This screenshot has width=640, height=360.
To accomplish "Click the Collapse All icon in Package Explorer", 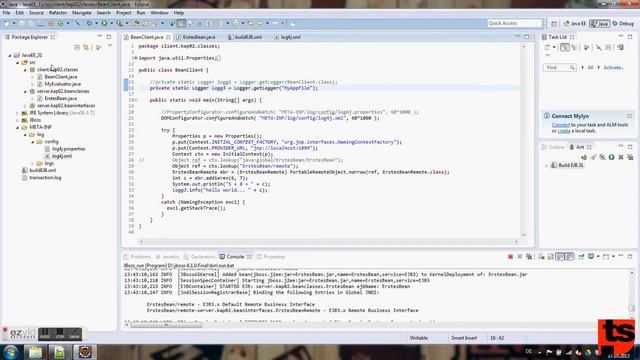I will pos(77,47).
